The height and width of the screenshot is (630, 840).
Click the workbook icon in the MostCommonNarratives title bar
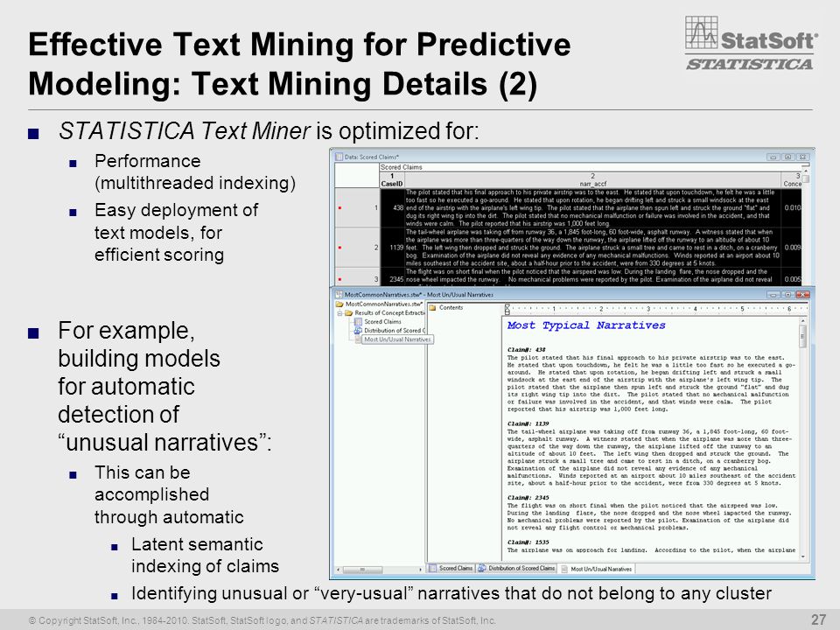[339, 295]
